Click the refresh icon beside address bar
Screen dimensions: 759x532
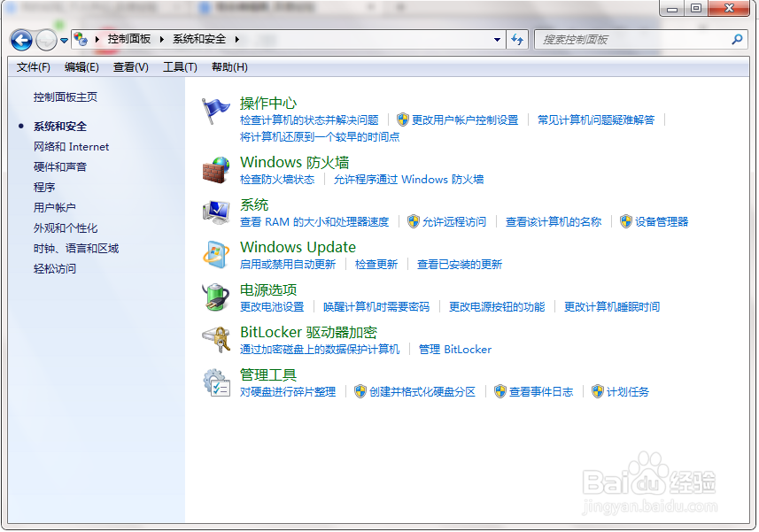click(517, 40)
